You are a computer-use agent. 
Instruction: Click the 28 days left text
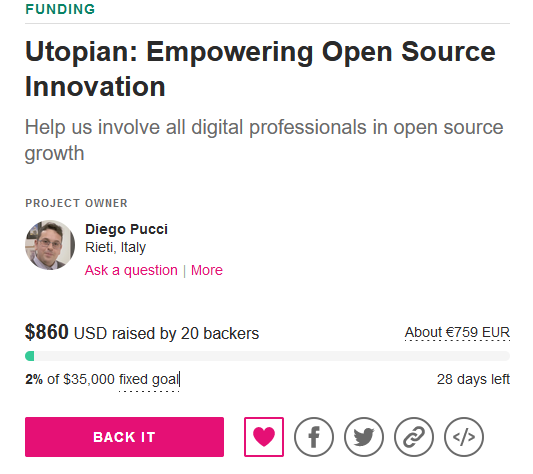[473, 379]
